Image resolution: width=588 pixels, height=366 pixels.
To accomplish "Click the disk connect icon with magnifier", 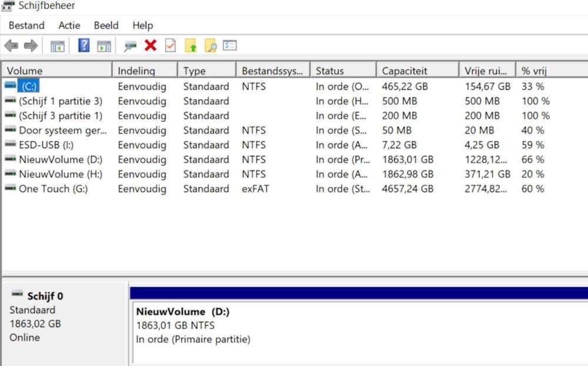I will (x=130, y=46).
